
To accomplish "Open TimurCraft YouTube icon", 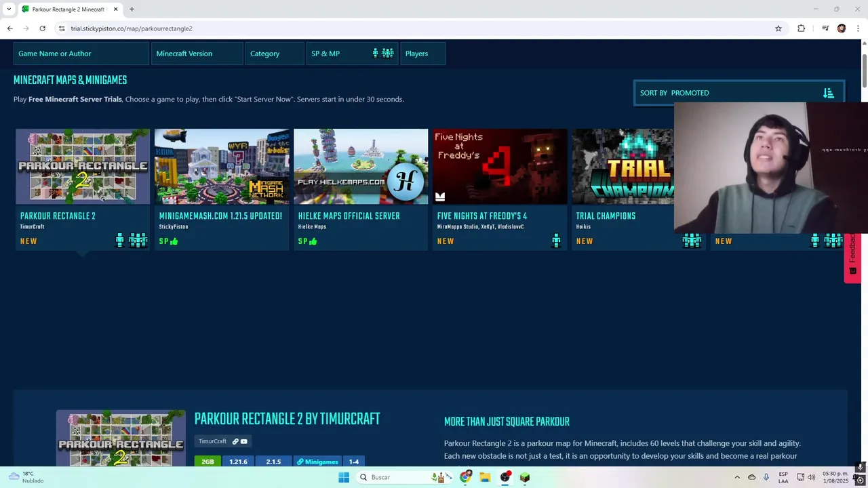I will (x=244, y=441).
